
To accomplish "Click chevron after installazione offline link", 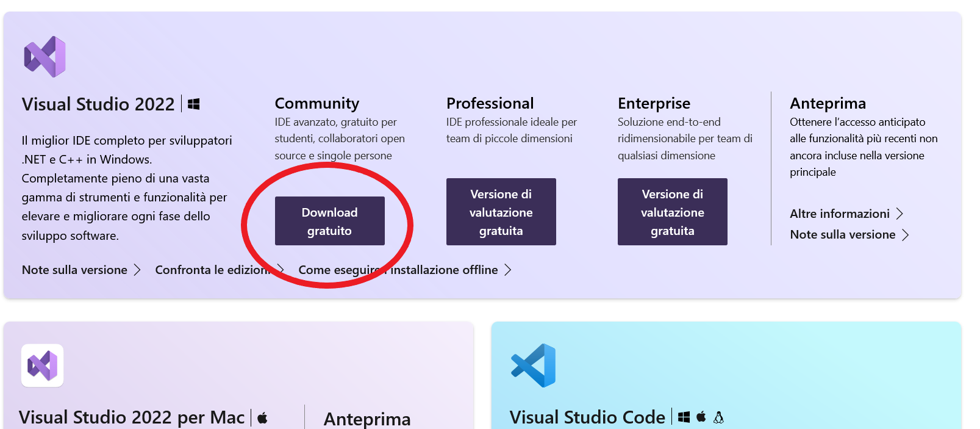I will point(507,270).
